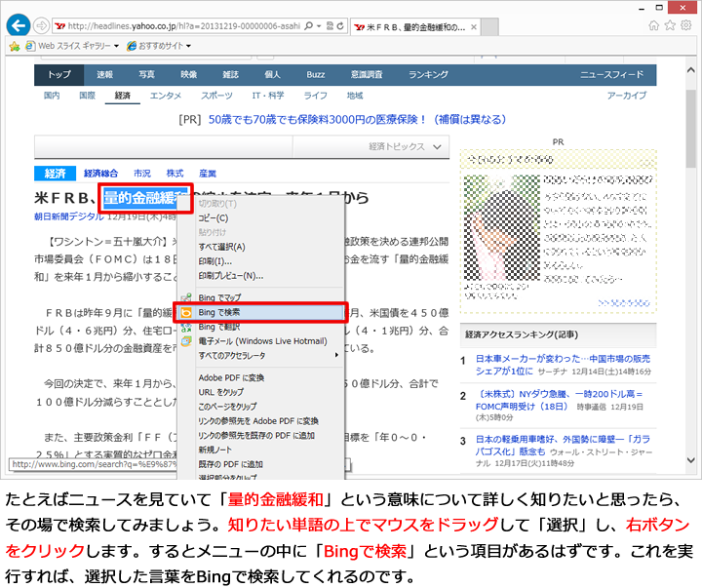Screen dimensions: 702x588
Task: Click the browser back arrow button
Action: tap(18, 25)
